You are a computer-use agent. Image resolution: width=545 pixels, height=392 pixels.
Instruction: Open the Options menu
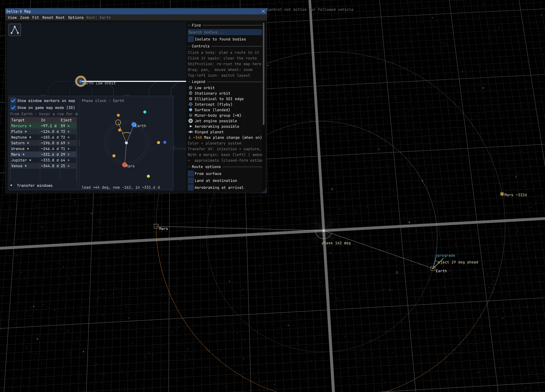(x=76, y=18)
